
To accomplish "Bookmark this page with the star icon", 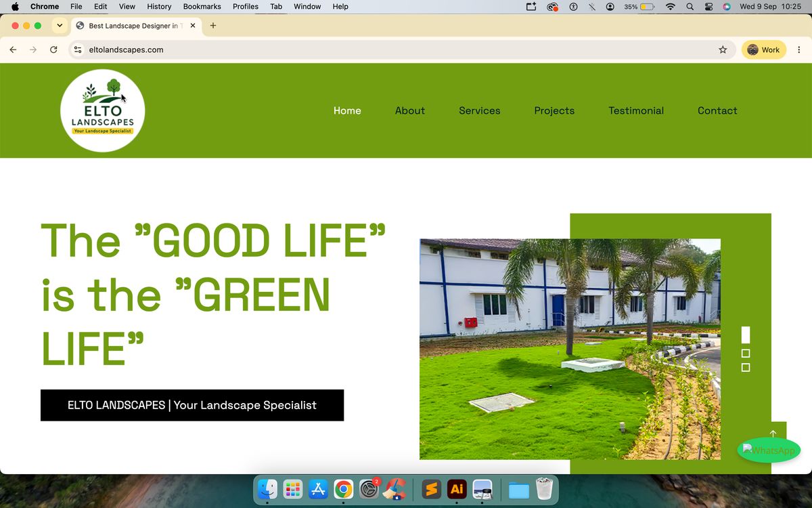I will click(x=723, y=49).
